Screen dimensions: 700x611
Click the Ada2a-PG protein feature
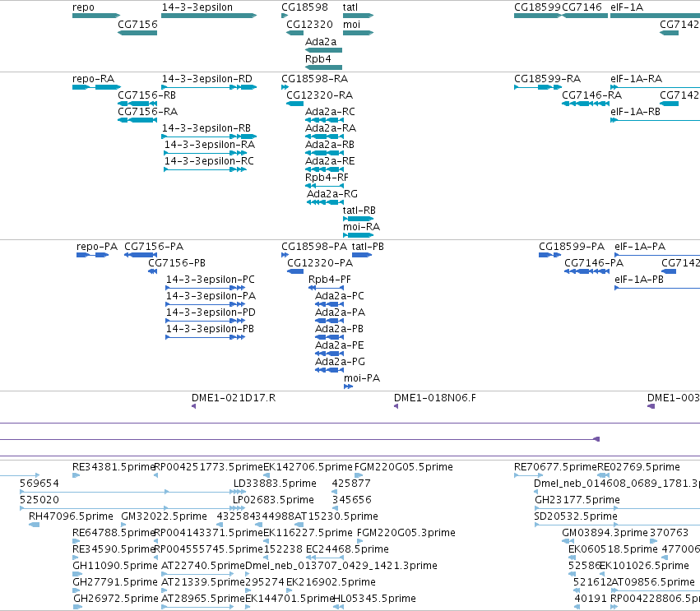tap(329, 370)
